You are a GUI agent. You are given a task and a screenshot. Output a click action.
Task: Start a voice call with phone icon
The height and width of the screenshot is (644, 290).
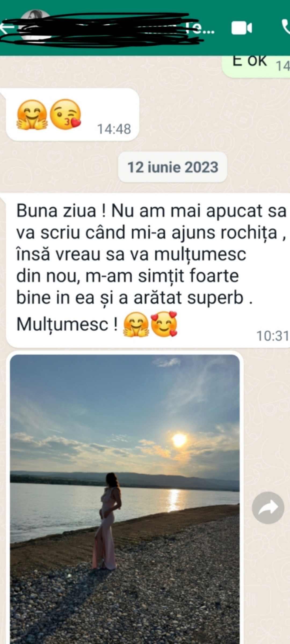286,28
